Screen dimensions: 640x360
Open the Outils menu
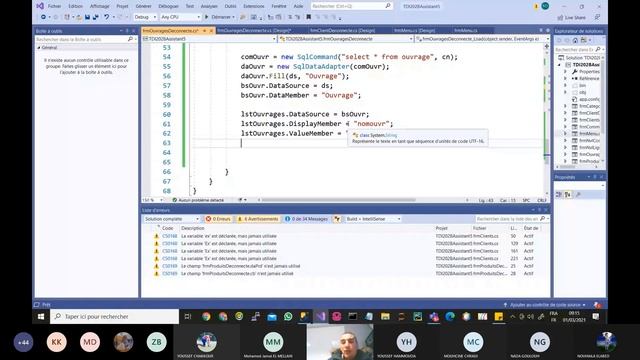pyautogui.click(x=230, y=7)
